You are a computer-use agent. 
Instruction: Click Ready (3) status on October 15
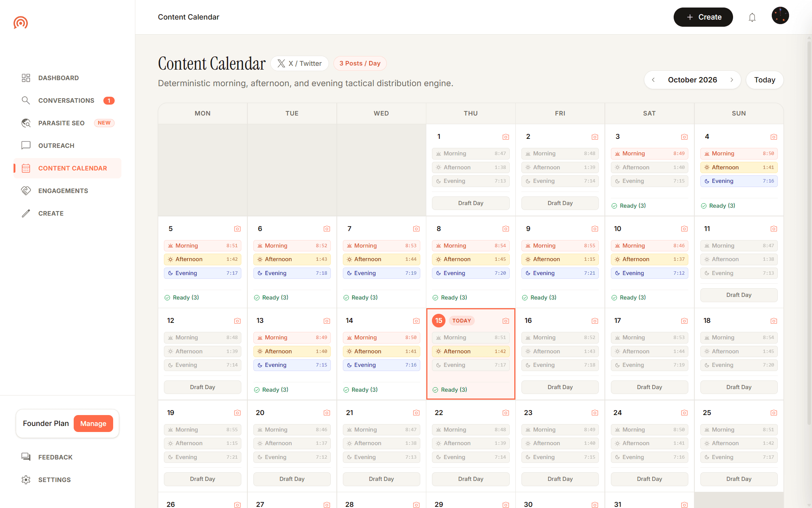tap(450, 390)
